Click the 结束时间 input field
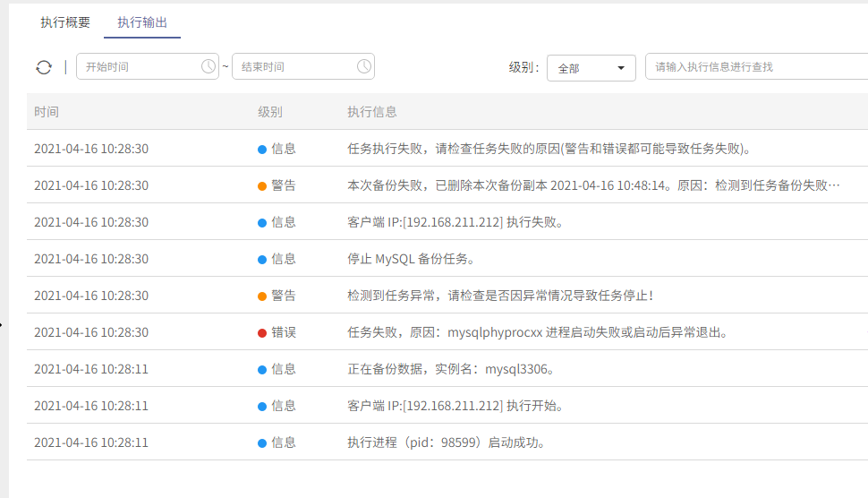The image size is (868, 498). coord(303,66)
